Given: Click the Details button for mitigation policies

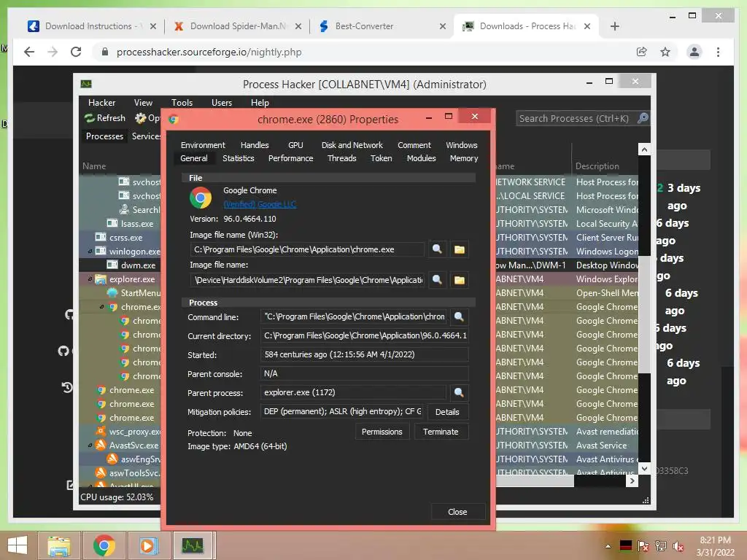Looking at the screenshot, I should click(447, 412).
